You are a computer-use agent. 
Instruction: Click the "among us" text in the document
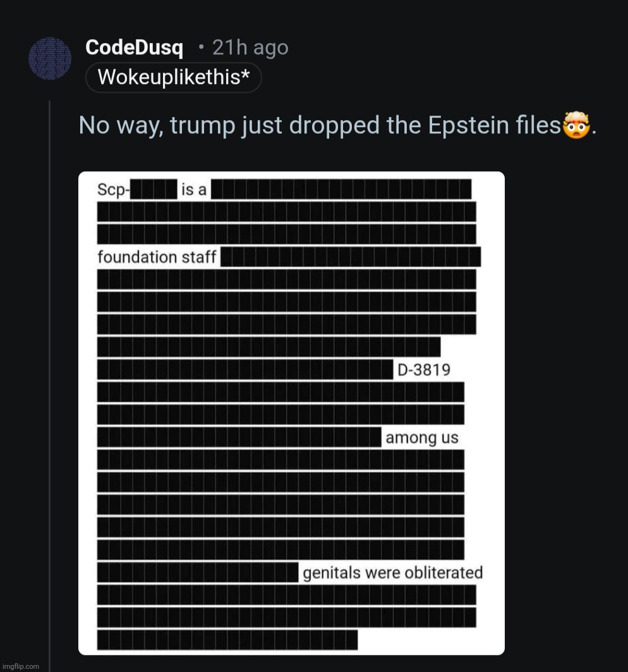point(422,438)
